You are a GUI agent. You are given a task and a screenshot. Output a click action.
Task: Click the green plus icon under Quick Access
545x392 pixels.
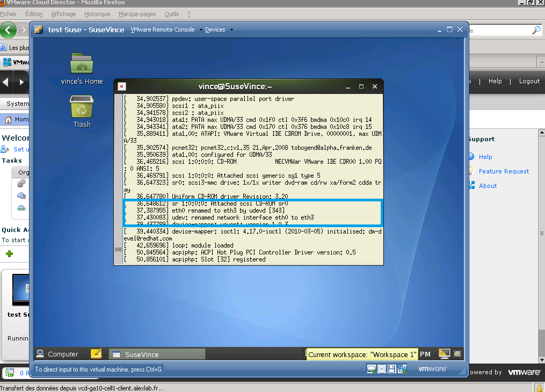[x=9, y=253]
